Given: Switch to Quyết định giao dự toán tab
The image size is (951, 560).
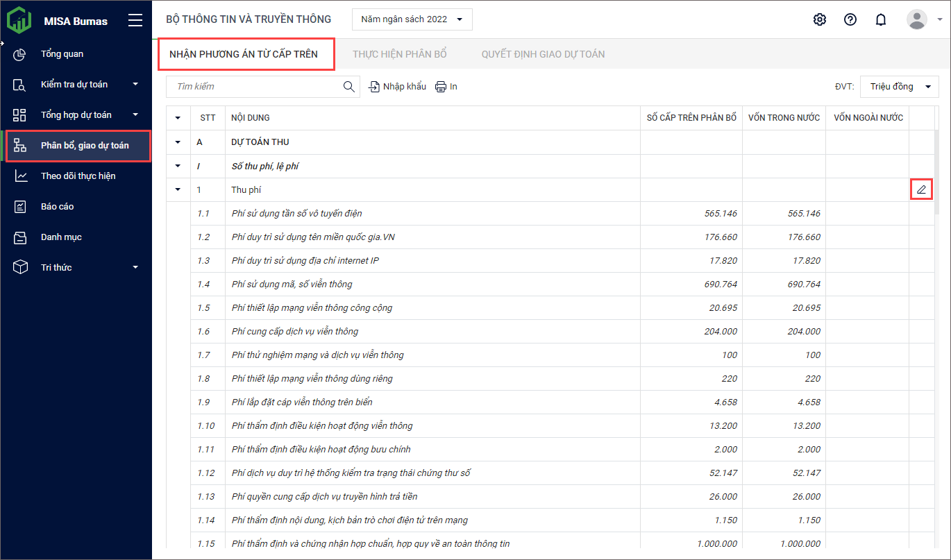Looking at the screenshot, I should pos(543,54).
